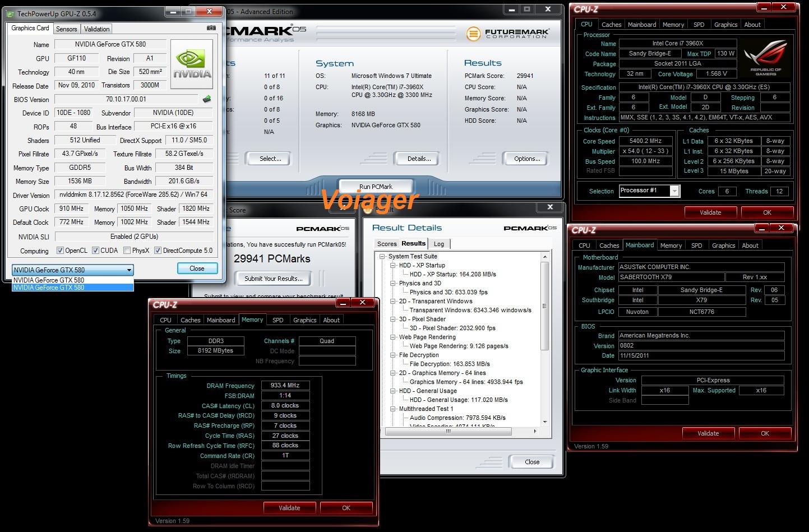
Task: Select the highlighted second GeForce GTX 580 entry
Action: 73,288
